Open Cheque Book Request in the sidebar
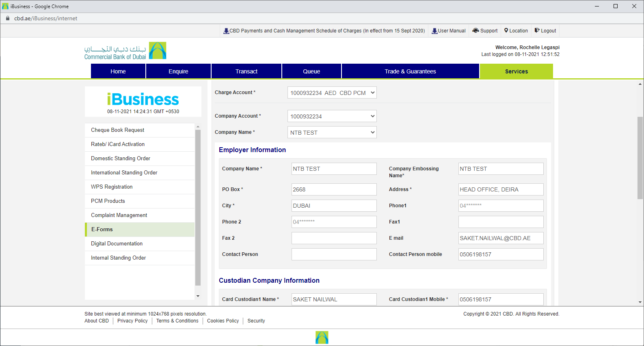The image size is (644, 346). click(x=140, y=130)
